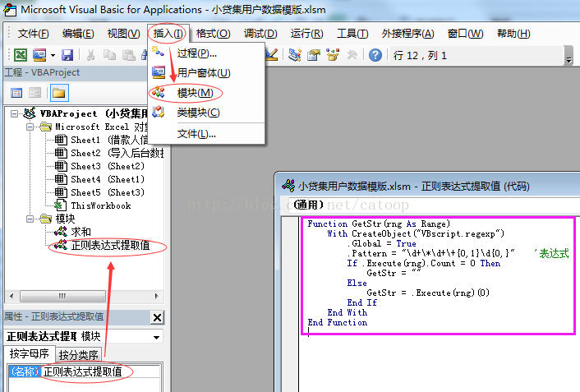The width and height of the screenshot is (580, 392).
Task: Click the End Function code line
Action: click(x=338, y=322)
